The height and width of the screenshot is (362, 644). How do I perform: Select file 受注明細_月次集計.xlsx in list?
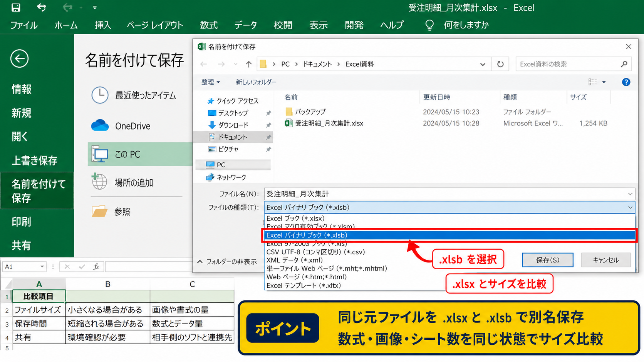click(324, 123)
